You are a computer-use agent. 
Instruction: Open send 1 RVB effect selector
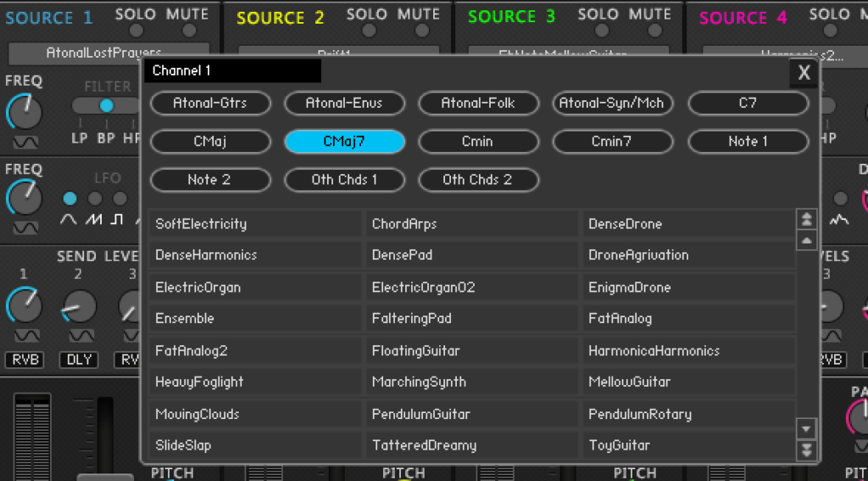[25, 361]
